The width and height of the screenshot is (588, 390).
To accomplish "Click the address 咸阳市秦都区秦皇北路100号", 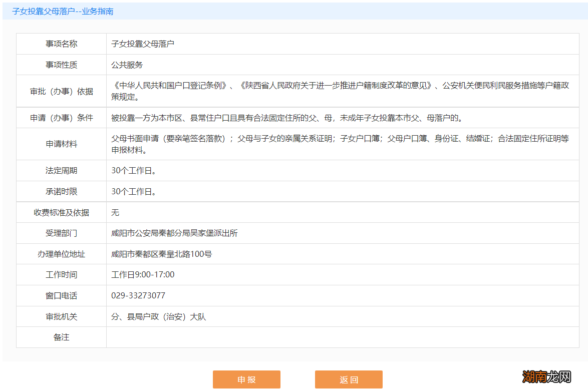I will click(x=160, y=254).
